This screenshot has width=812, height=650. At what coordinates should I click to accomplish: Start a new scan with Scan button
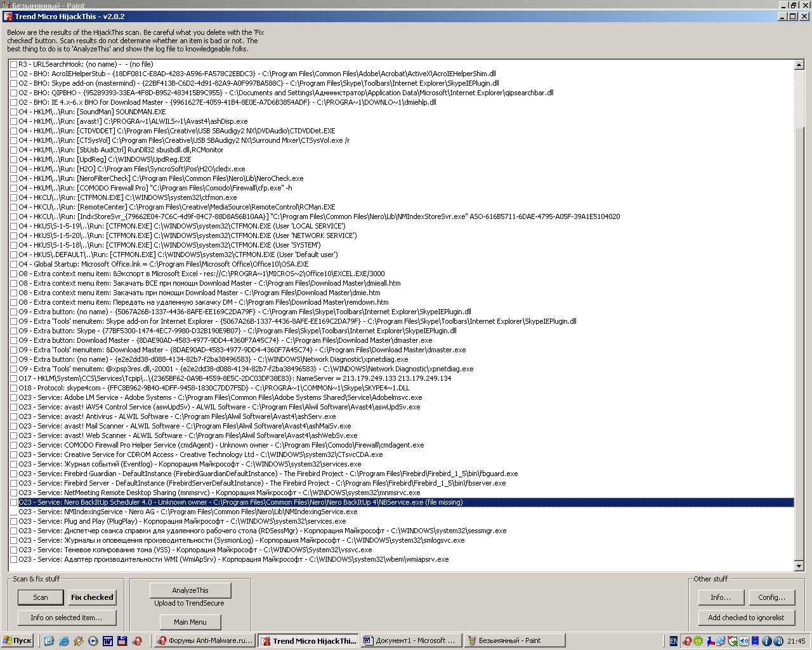tap(41, 597)
